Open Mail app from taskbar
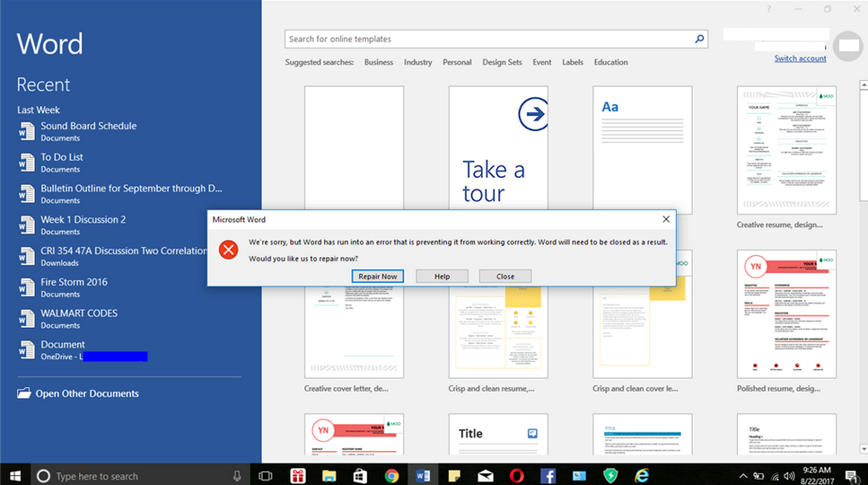 coord(486,476)
